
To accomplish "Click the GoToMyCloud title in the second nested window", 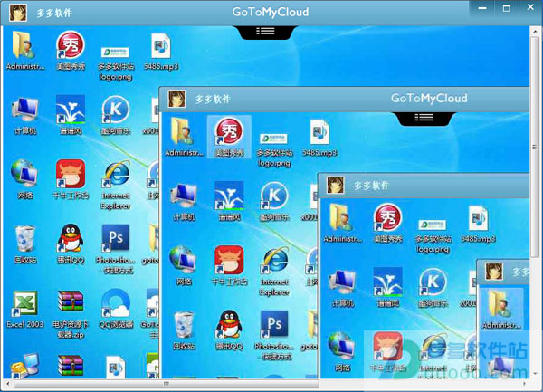I will [429, 99].
